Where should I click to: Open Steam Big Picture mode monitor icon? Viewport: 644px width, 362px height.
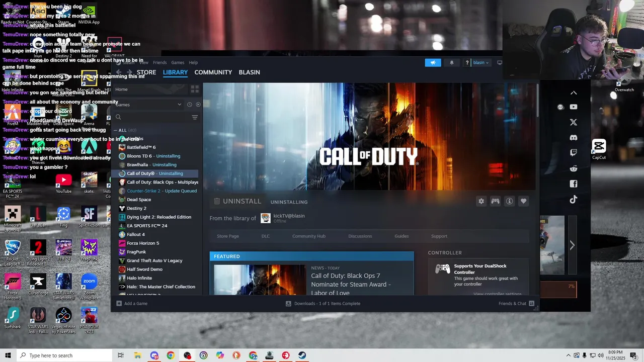click(500, 63)
